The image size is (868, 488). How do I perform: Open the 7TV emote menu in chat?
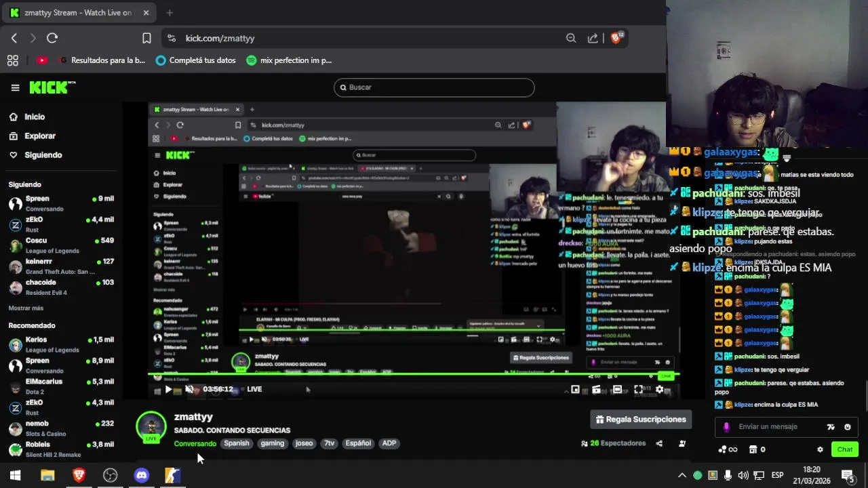pyautogui.click(x=831, y=427)
